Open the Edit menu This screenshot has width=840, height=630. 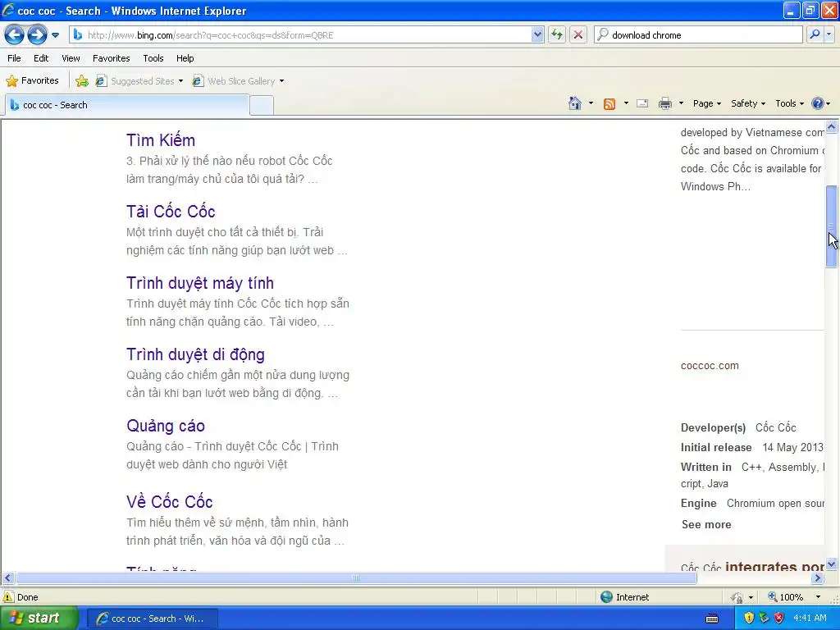coord(41,58)
